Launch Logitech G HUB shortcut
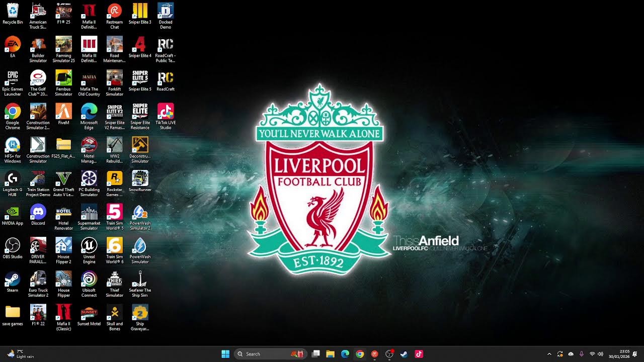The height and width of the screenshot is (362, 644). (13, 184)
